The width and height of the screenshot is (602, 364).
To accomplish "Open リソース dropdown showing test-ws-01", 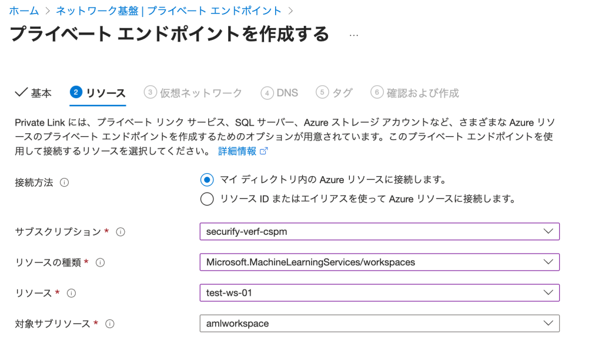I will [x=379, y=292].
